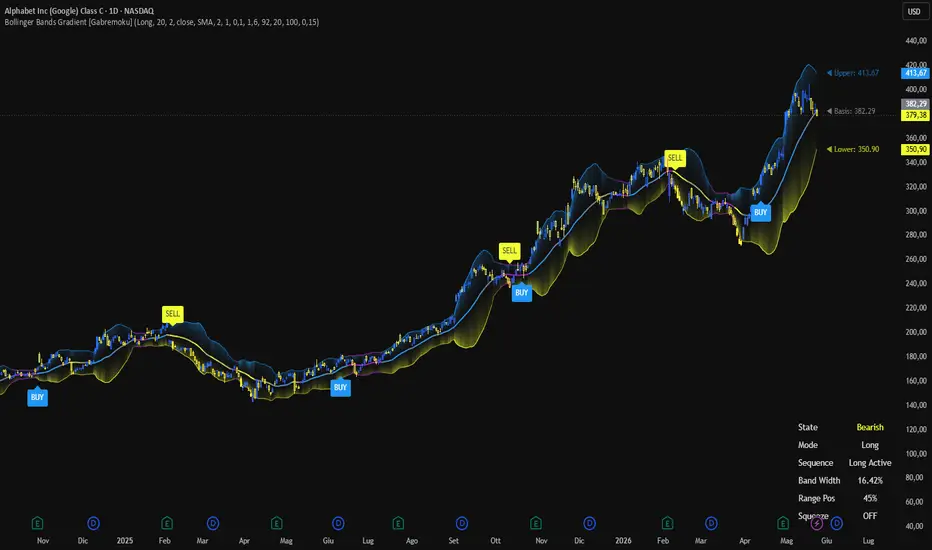Click the Ott month label on time axis
Viewport: 932px width, 550px height.
pyautogui.click(x=496, y=540)
